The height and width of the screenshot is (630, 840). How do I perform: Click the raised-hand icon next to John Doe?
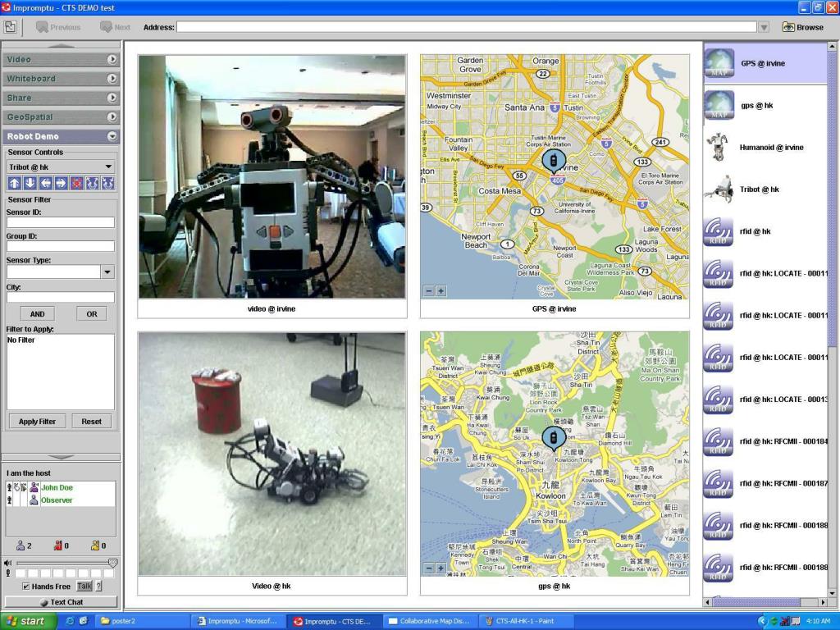(16, 487)
